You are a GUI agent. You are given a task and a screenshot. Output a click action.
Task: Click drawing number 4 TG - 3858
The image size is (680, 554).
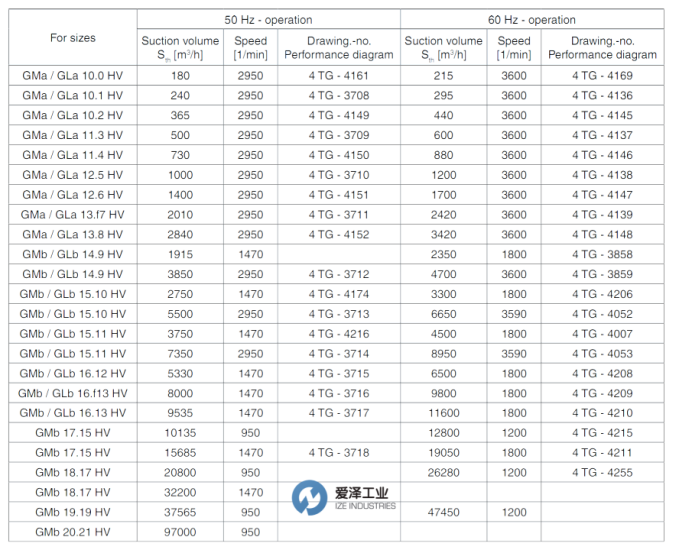[x=602, y=255]
